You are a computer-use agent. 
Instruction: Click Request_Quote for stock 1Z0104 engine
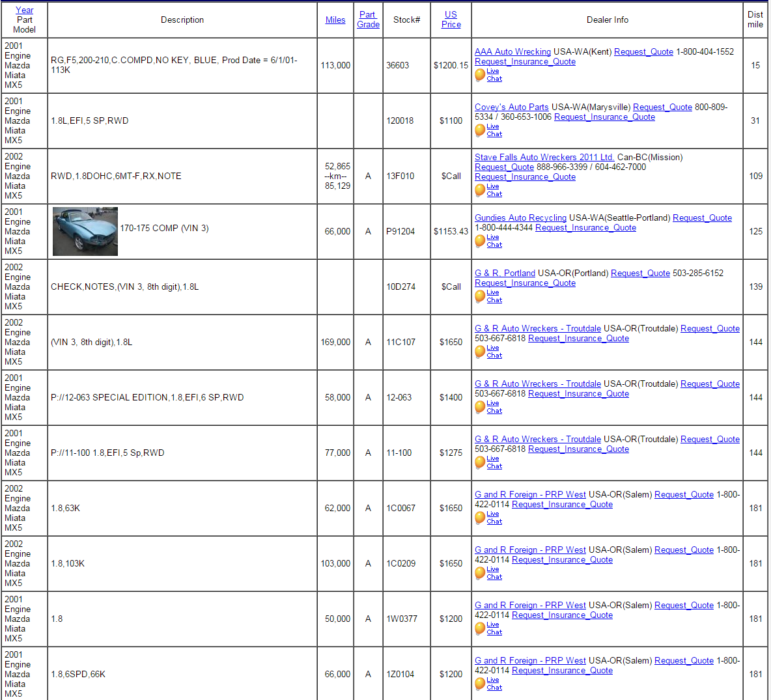tap(684, 660)
